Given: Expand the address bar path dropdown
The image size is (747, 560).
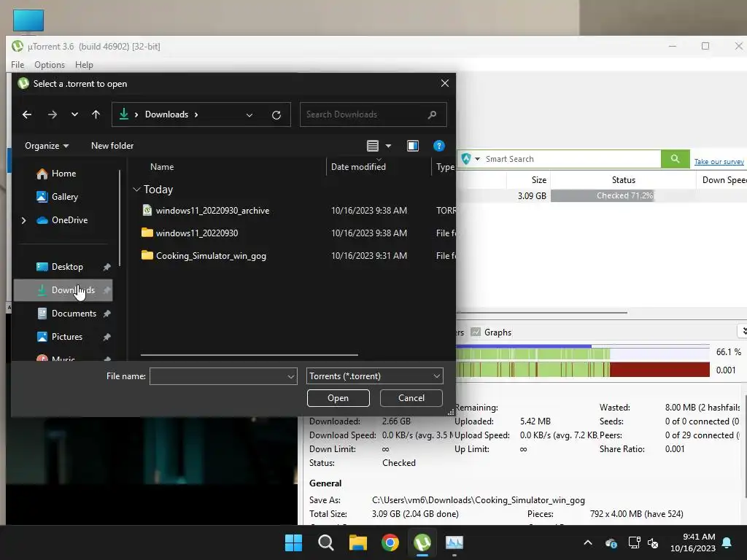Looking at the screenshot, I should (x=249, y=114).
